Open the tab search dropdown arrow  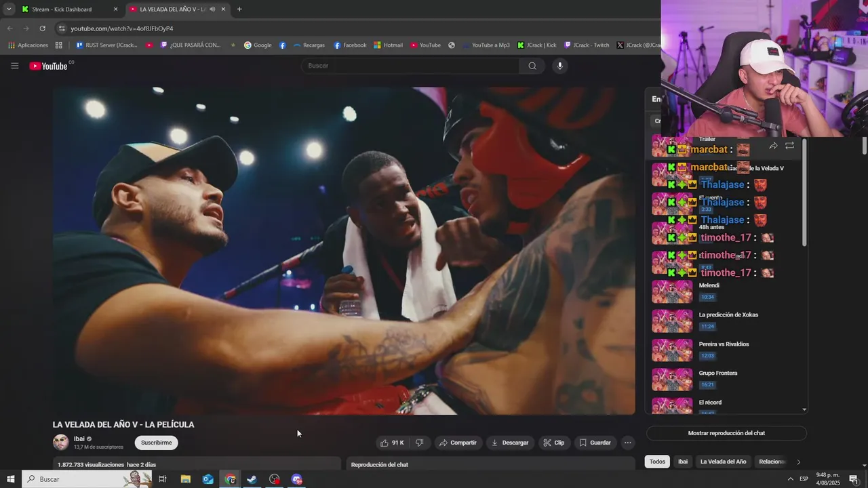[9, 9]
